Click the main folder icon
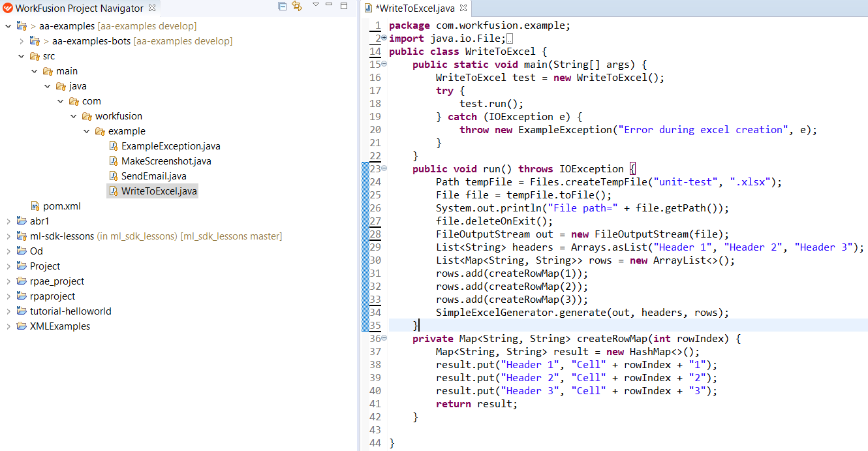Screen dimensions: 868x451 click(48, 71)
